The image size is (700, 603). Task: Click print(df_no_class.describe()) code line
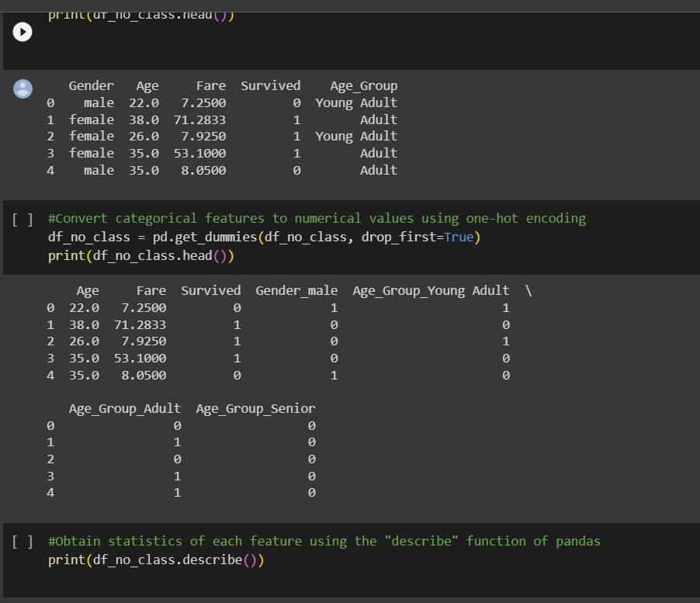[156, 560]
